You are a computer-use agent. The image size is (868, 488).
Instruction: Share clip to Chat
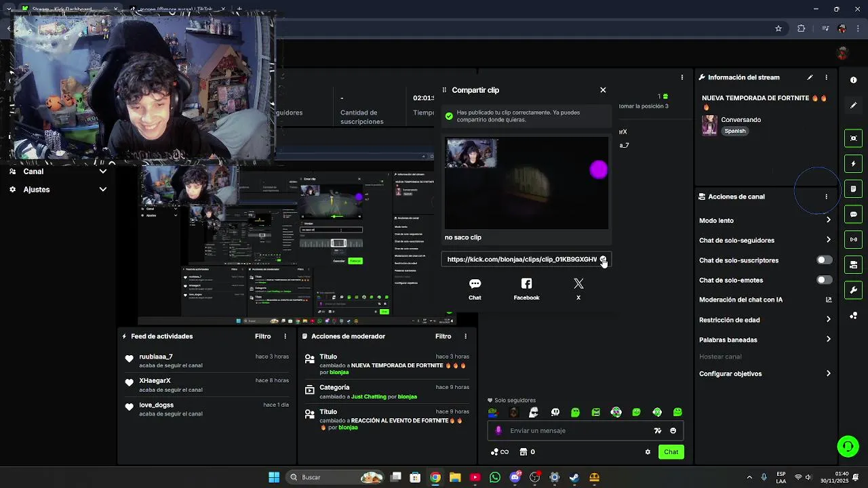[x=475, y=289]
